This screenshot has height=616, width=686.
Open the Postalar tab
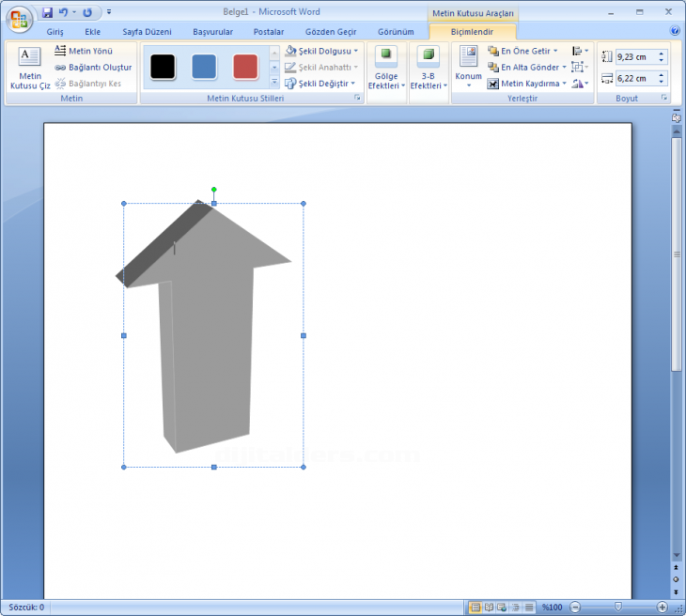click(x=269, y=32)
